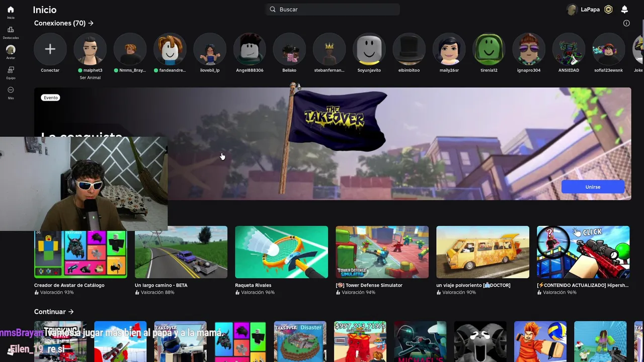Click Tower Defense Simulator title
Image resolution: width=644 pixels, height=362 pixels.
[x=369, y=285]
